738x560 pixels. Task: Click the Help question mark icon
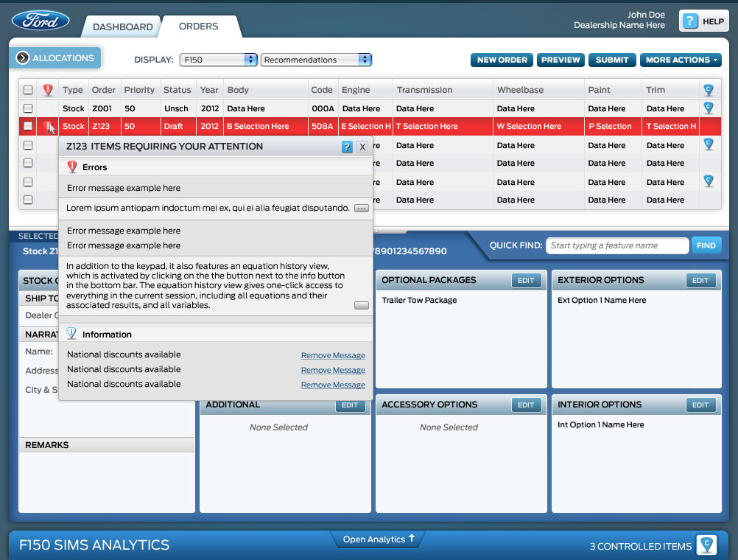[689, 21]
